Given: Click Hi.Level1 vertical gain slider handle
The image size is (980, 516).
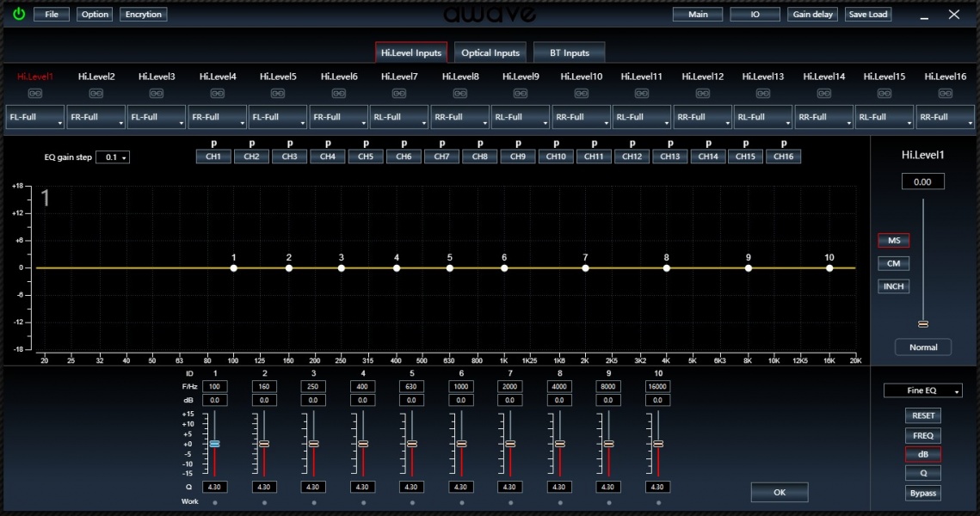Looking at the screenshot, I should (923, 323).
